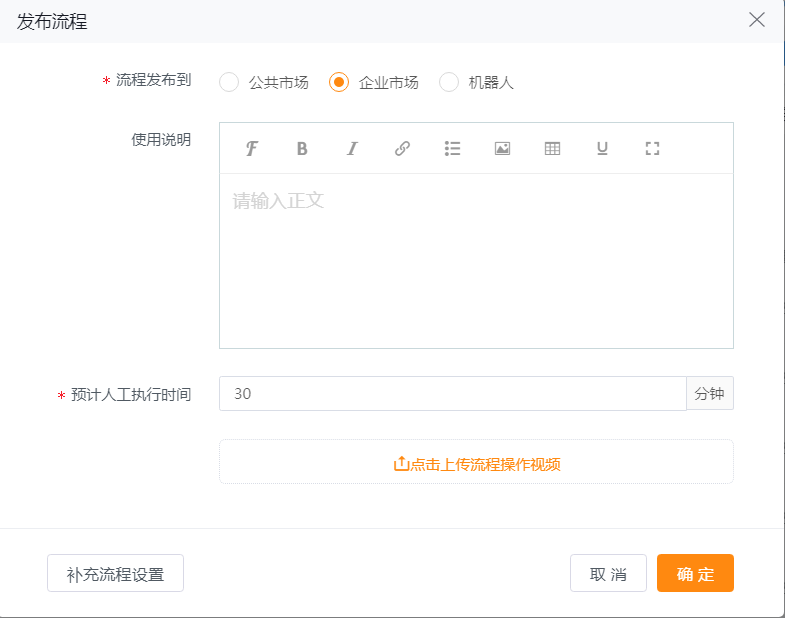Insert an image using the picture icon

(x=502, y=149)
